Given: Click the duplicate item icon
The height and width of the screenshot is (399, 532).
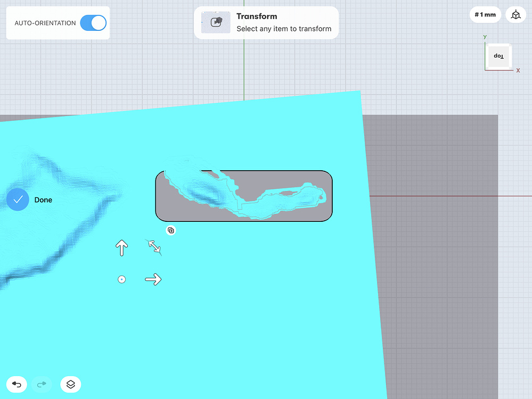Looking at the screenshot, I should (x=171, y=230).
